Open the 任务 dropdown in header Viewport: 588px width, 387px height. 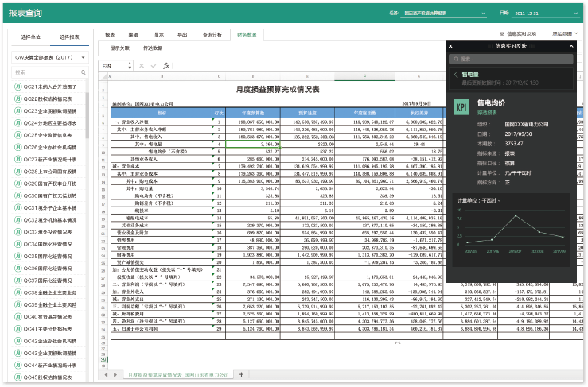pos(482,14)
